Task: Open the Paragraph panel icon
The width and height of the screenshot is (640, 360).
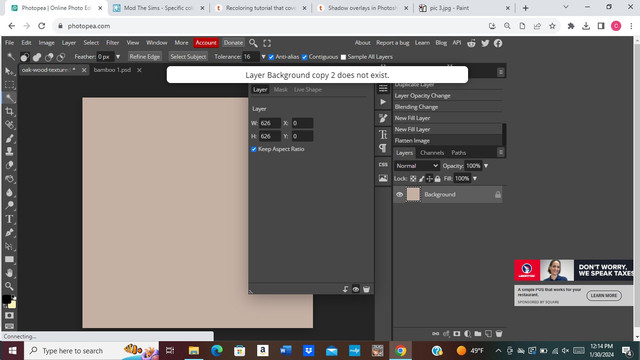Action: tap(383, 148)
